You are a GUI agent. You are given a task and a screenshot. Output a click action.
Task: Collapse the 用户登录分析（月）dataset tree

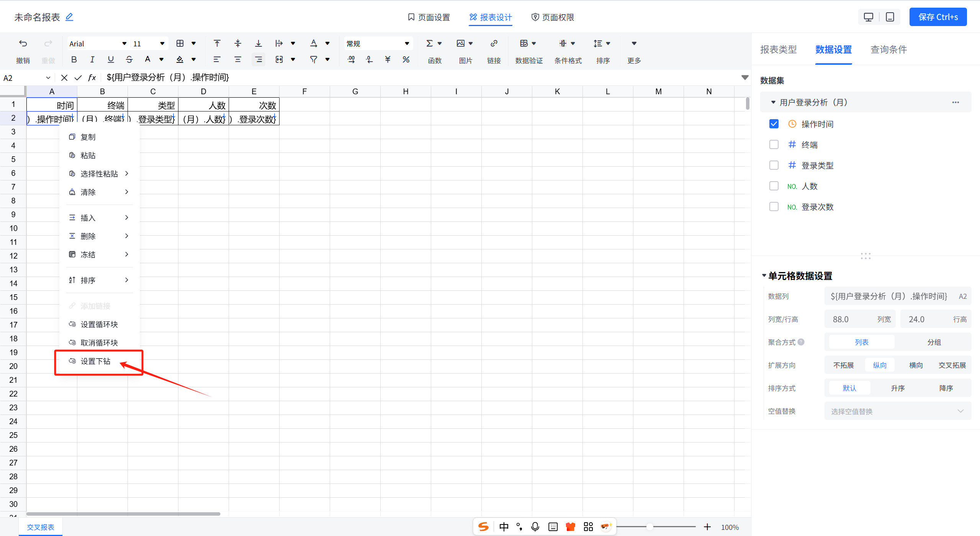[773, 102]
